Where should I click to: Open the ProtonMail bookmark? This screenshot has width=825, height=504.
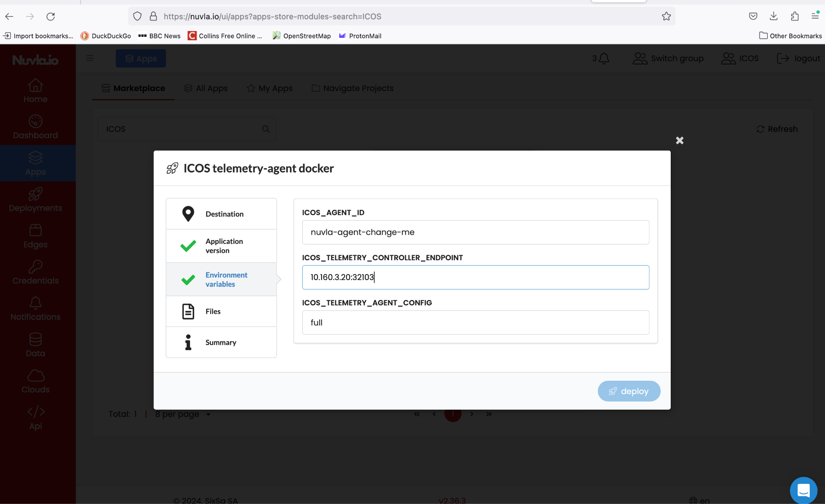(x=360, y=36)
